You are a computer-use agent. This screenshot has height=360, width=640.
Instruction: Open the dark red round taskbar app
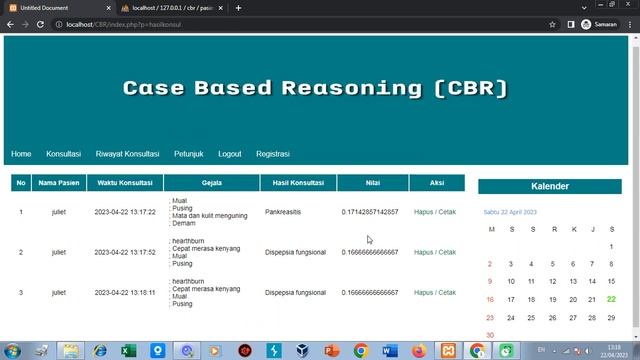coord(245,351)
